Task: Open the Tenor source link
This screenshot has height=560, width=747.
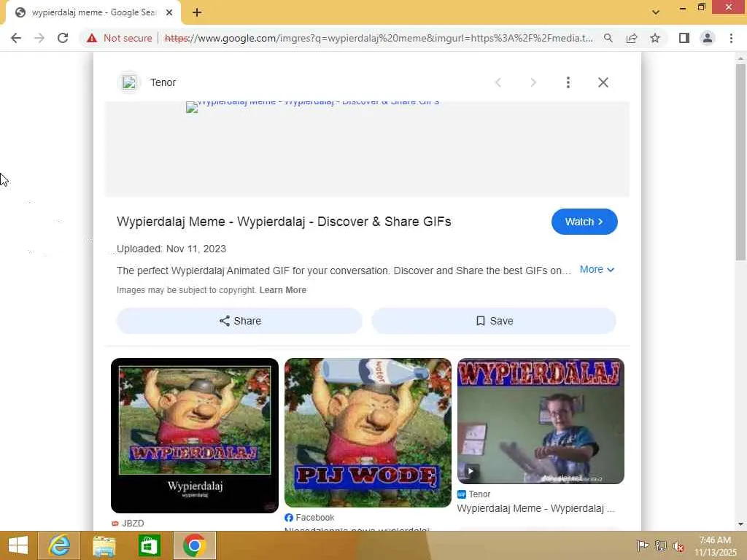Action: click(163, 82)
